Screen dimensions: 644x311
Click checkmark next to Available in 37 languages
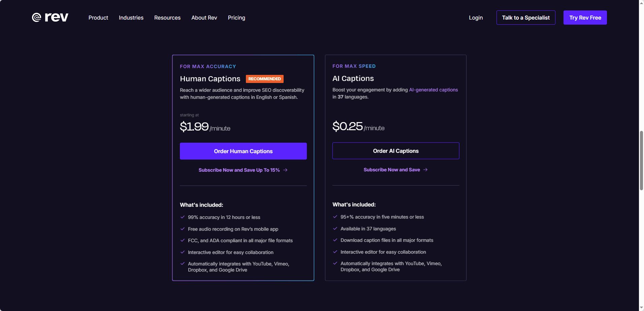pyautogui.click(x=335, y=229)
